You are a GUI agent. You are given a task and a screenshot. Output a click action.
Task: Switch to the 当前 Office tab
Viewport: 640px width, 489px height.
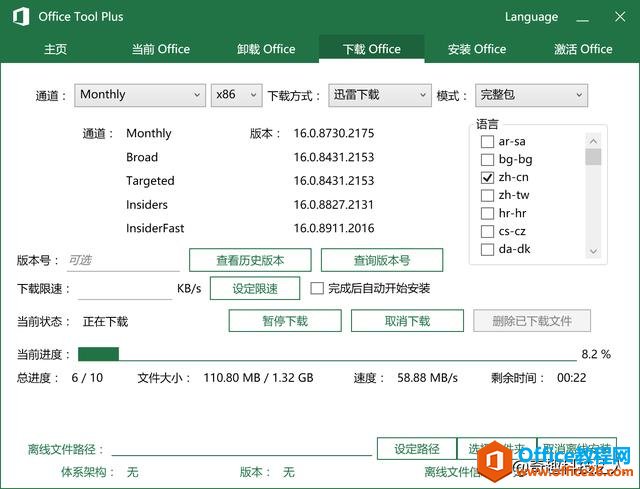click(x=161, y=49)
